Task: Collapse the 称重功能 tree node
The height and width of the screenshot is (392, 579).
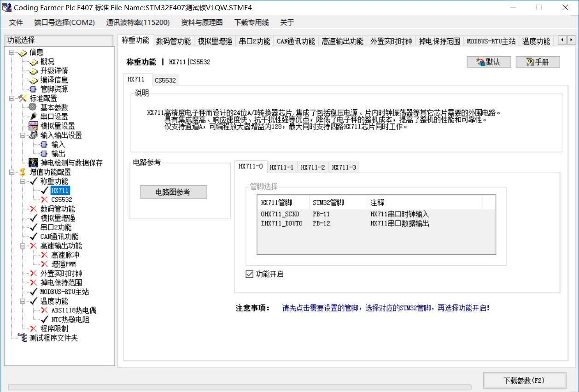Action: pos(23,181)
